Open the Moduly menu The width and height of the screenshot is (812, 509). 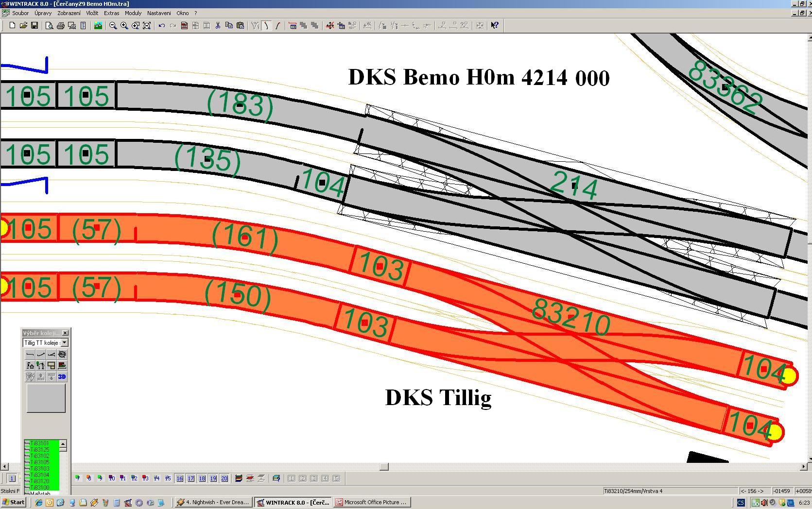coord(133,13)
